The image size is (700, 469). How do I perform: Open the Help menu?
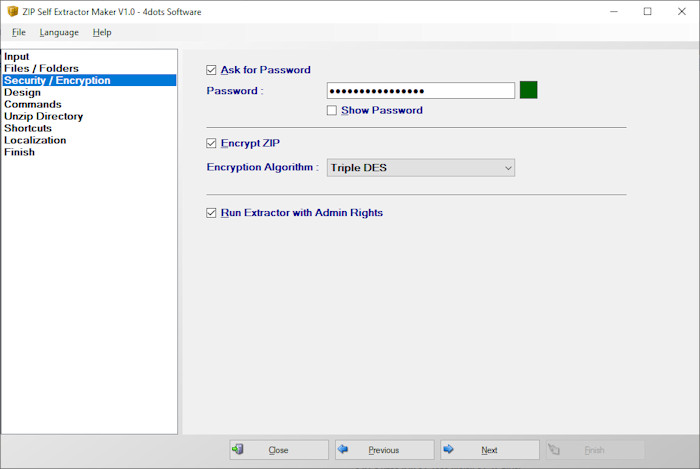pos(102,32)
